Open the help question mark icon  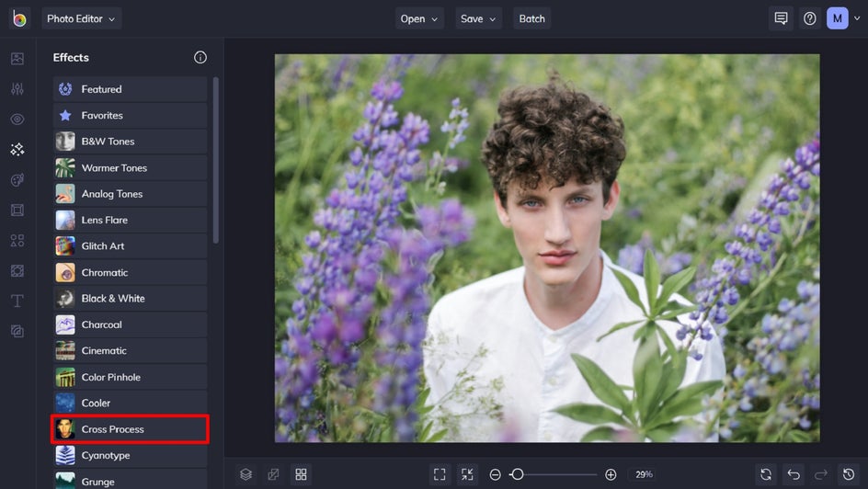[810, 18]
